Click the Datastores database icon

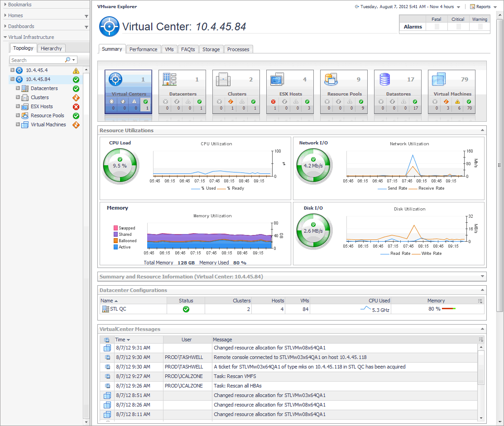coord(385,79)
